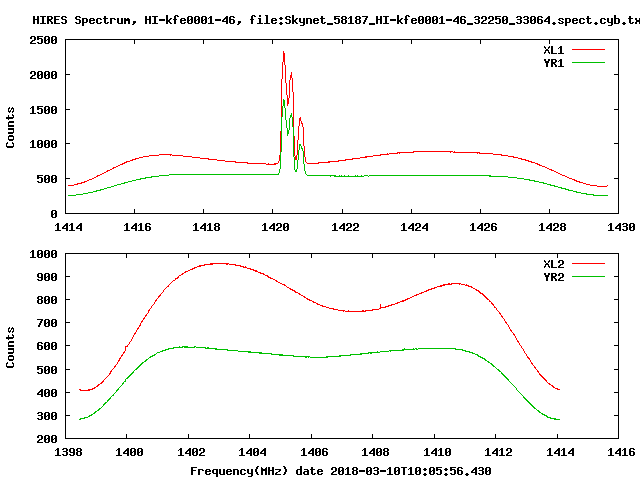Click the YR1 legend label

click(x=553, y=63)
